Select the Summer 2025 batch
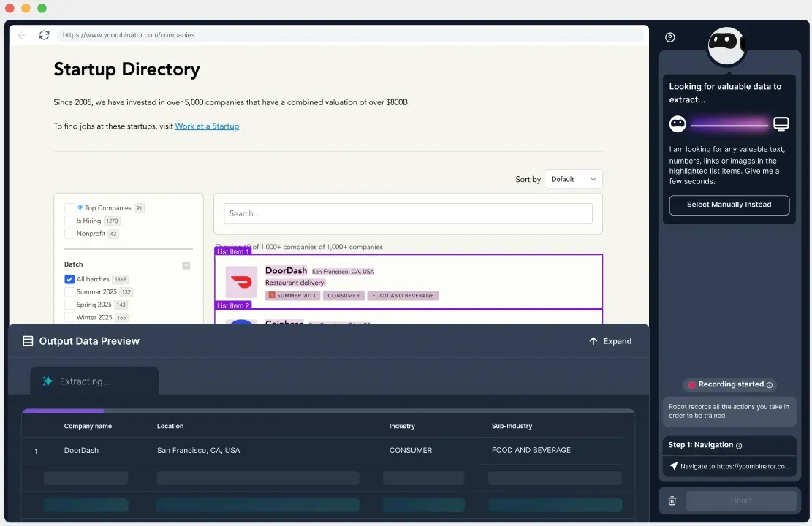This screenshot has height=526, width=812. [x=69, y=292]
